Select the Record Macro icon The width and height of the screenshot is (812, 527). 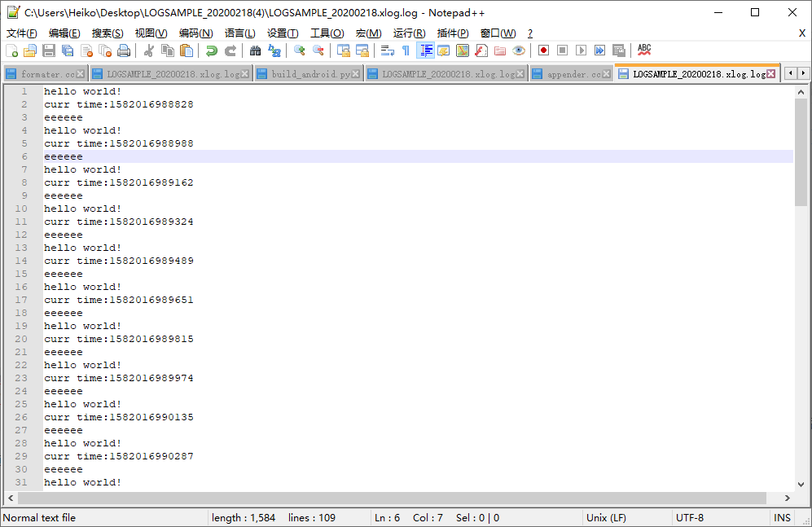pyautogui.click(x=543, y=51)
